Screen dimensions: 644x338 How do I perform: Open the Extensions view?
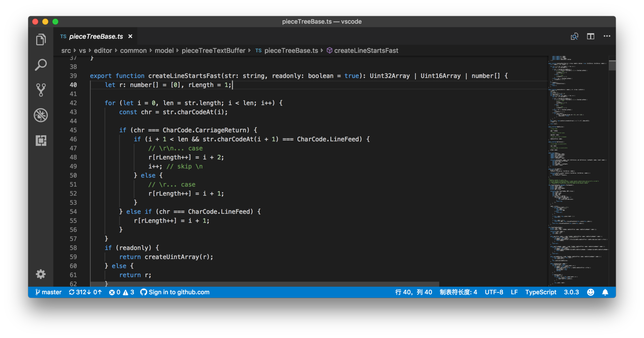tap(41, 140)
